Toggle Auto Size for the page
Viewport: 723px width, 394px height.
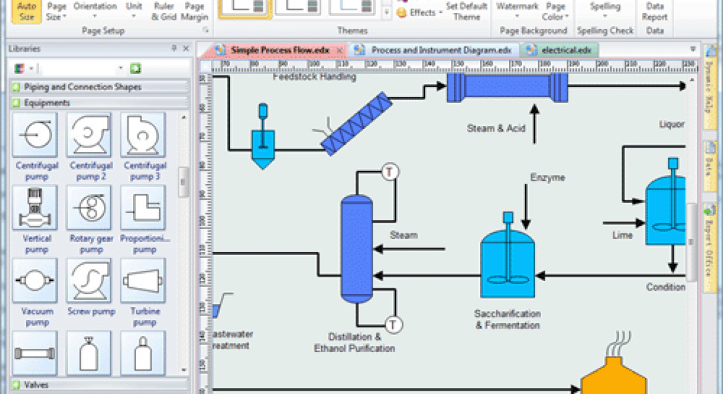(26, 12)
